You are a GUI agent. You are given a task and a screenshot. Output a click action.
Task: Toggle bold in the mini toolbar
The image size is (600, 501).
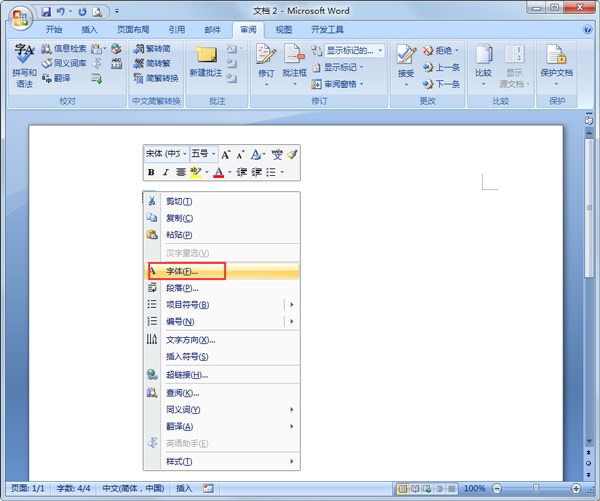[151, 172]
